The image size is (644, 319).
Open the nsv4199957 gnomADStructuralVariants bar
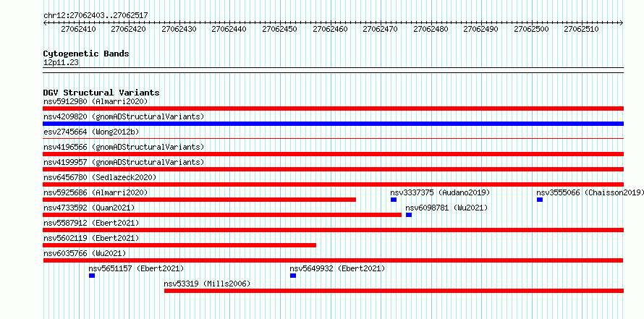pos(333,169)
